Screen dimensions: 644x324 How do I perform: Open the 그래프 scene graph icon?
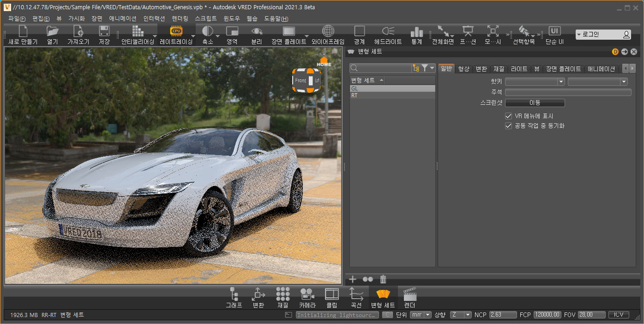tap(234, 294)
